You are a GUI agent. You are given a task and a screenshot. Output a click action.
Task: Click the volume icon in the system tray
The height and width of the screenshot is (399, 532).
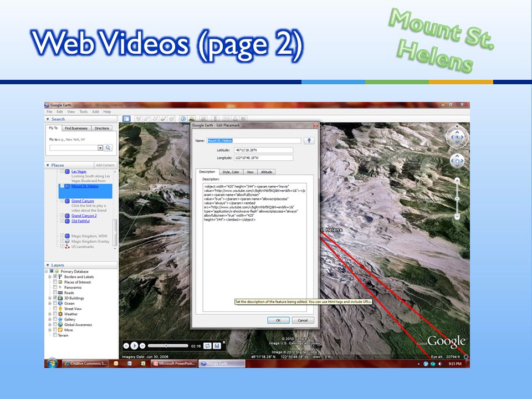(x=440, y=364)
